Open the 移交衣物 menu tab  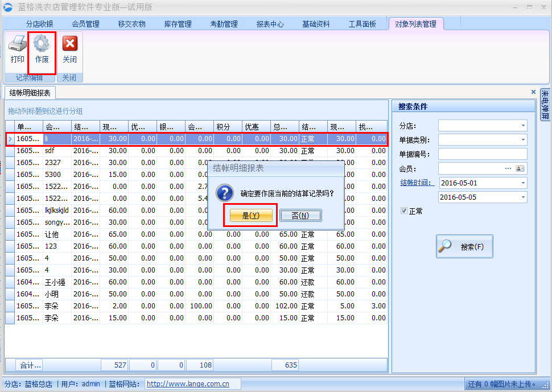(131, 24)
